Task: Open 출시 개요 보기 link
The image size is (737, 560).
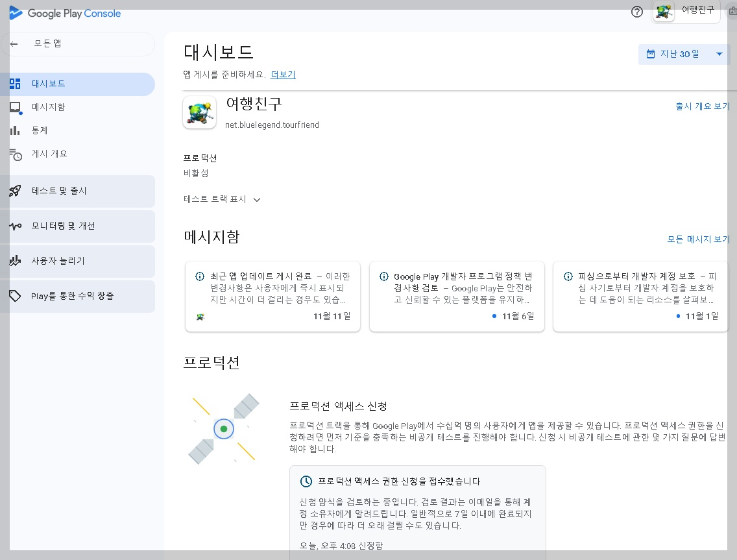Action: point(703,106)
